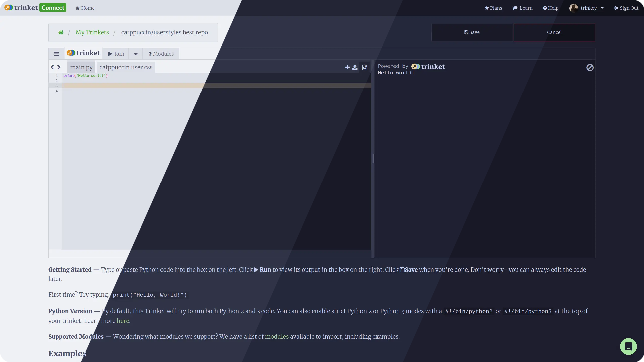Upload a file with upload icon
Image resolution: width=644 pixels, height=362 pixels.
click(355, 67)
